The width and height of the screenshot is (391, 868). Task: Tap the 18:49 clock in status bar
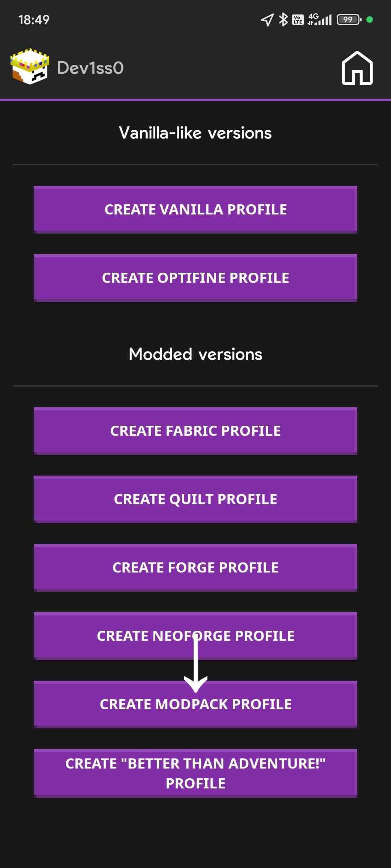point(34,20)
